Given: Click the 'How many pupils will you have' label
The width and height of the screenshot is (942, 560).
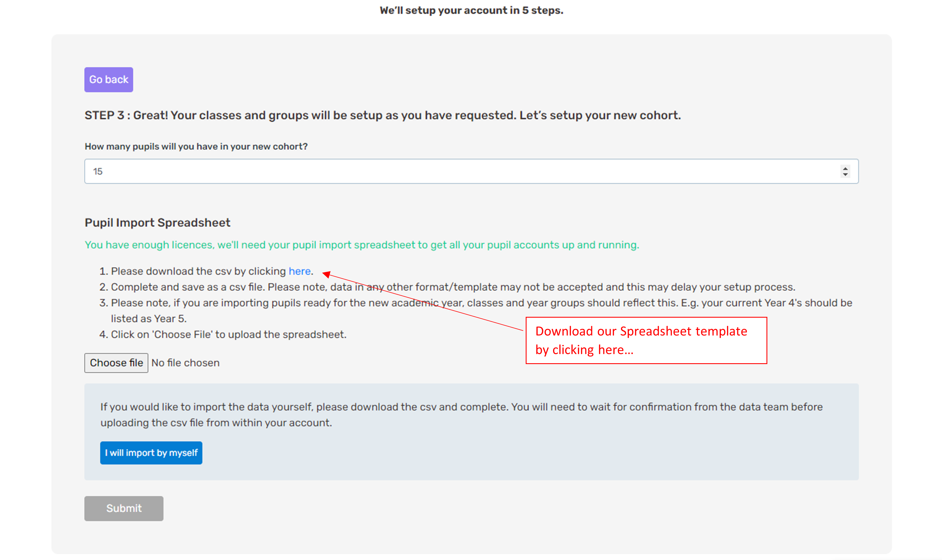Looking at the screenshot, I should [195, 146].
